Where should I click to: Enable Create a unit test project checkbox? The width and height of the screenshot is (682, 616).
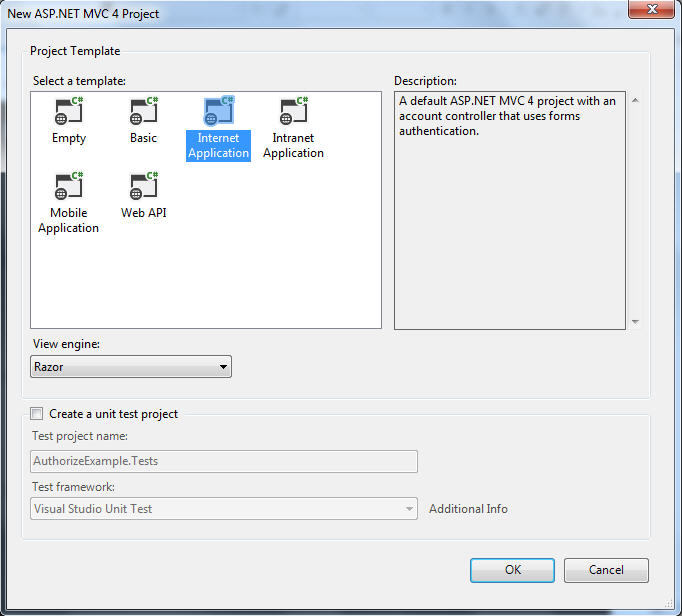coord(37,413)
